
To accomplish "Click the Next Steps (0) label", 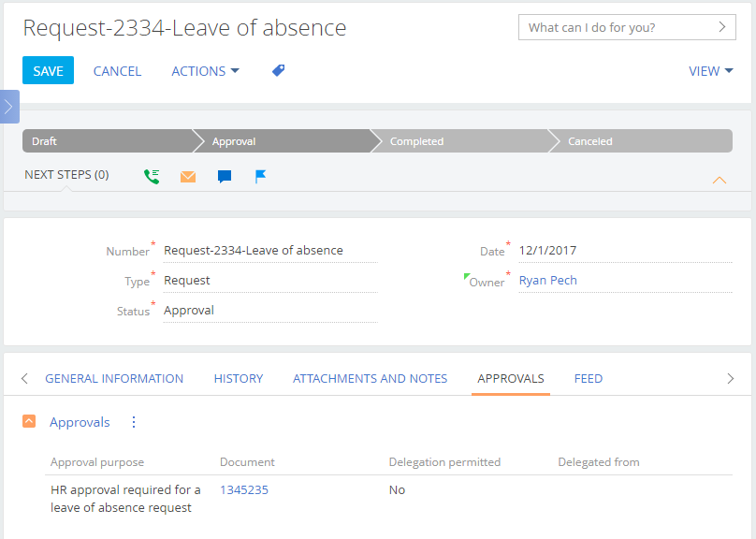I will (x=66, y=175).
